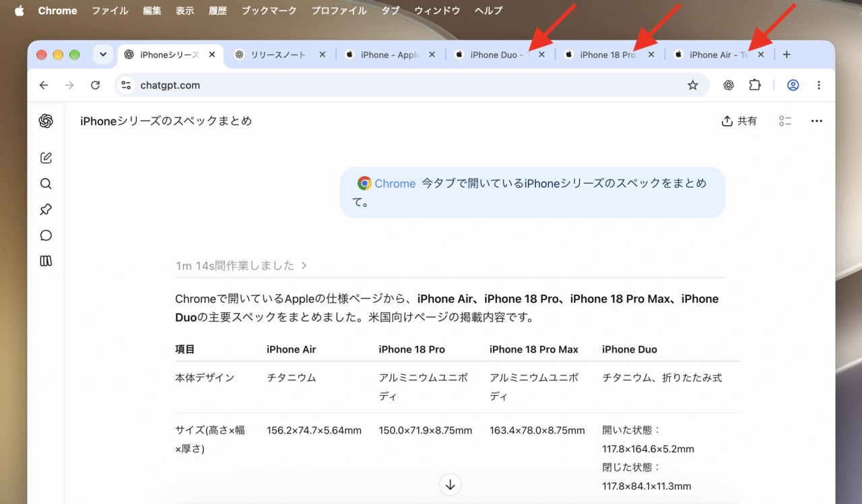Viewport: 862px width, 504px height.
Task: Bookmark this page with the star icon
Action: coord(692,85)
